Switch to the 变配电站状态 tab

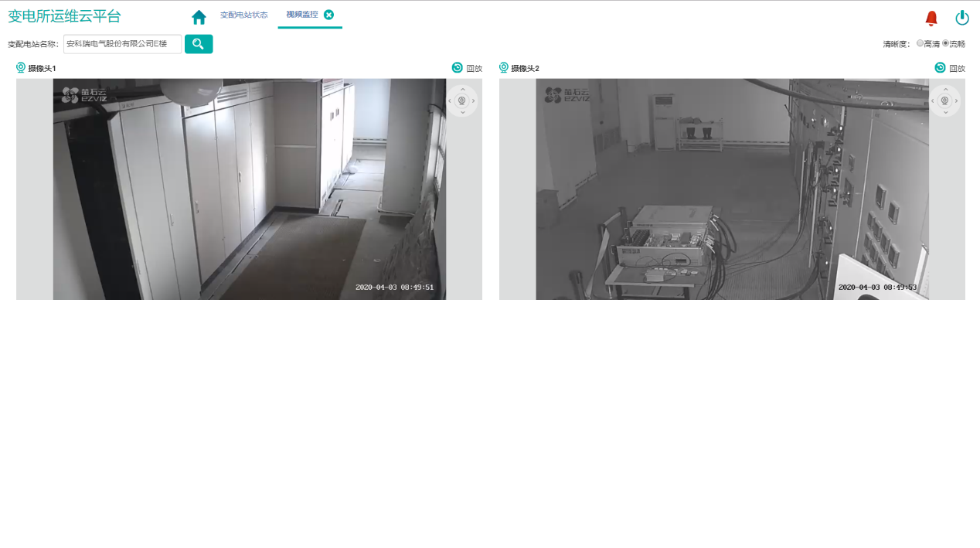243,15
